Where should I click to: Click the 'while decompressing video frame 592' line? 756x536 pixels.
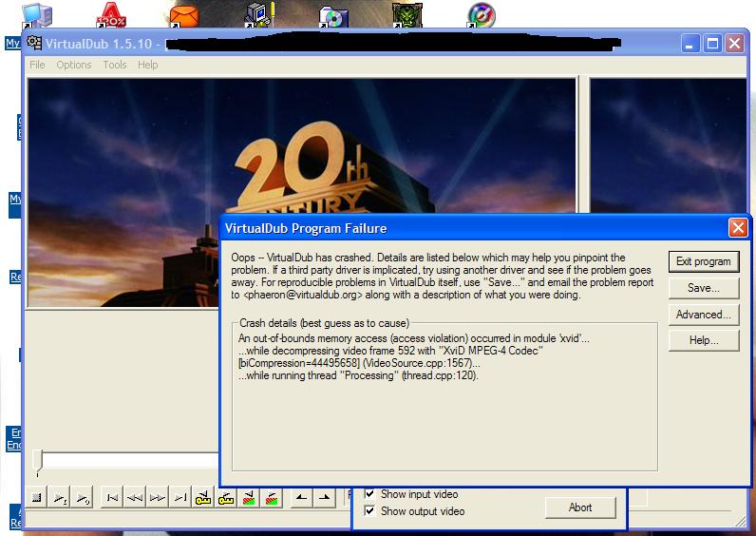[x=391, y=351]
